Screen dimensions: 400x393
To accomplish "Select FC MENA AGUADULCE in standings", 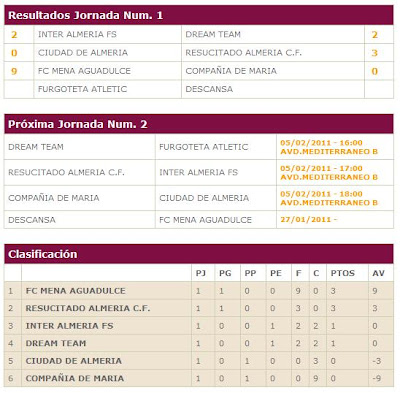I will [x=75, y=291].
